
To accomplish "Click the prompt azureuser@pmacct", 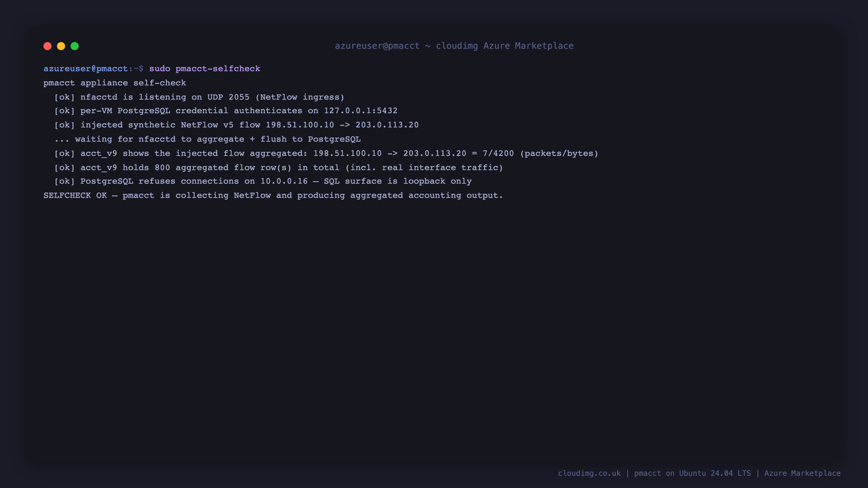I will point(85,68).
